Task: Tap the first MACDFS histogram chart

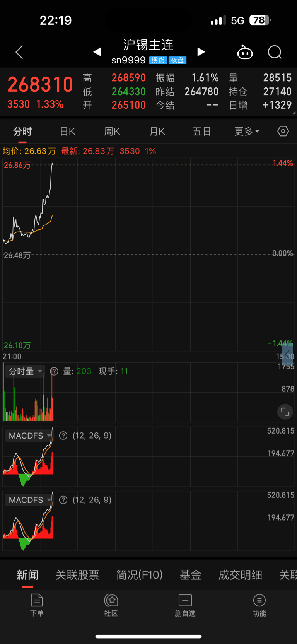Action: point(148,457)
